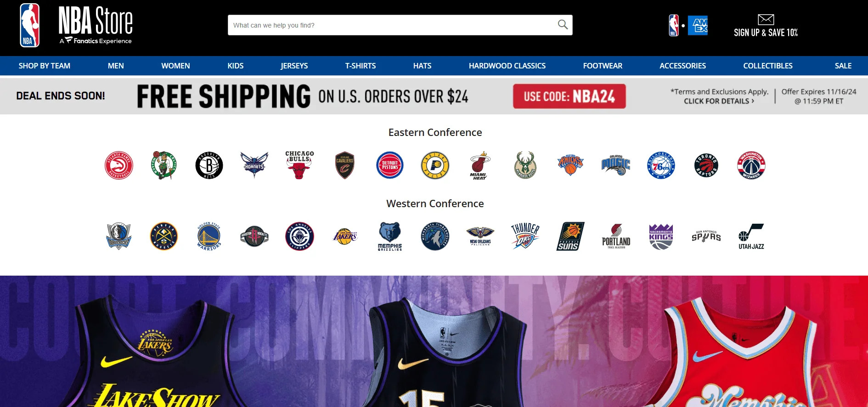Open the Hardwood Classics menu
Viewport: 868px width, 407px height.
click(507, 66)
